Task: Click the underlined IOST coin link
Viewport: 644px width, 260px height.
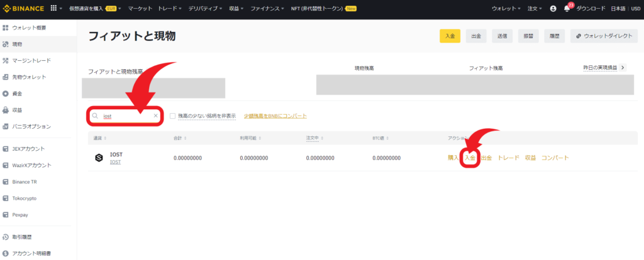Action: pyautogui.click(x=116, y=163)
